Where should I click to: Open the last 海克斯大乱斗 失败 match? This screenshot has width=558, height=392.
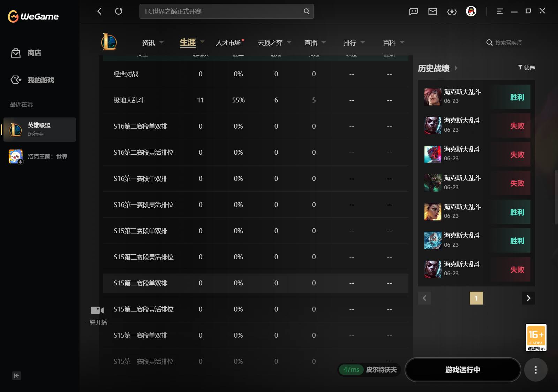pyautogui.click(x=477, y=269)
